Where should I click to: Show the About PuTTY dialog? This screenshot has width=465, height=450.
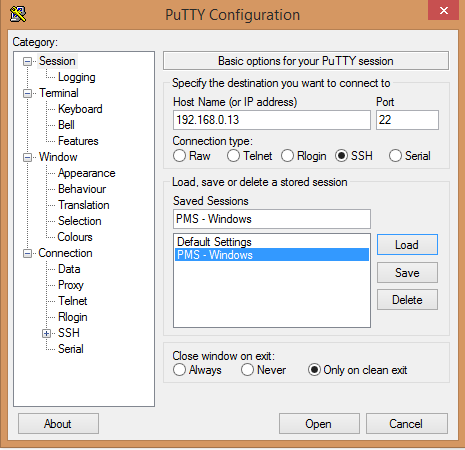click(58, 424)
